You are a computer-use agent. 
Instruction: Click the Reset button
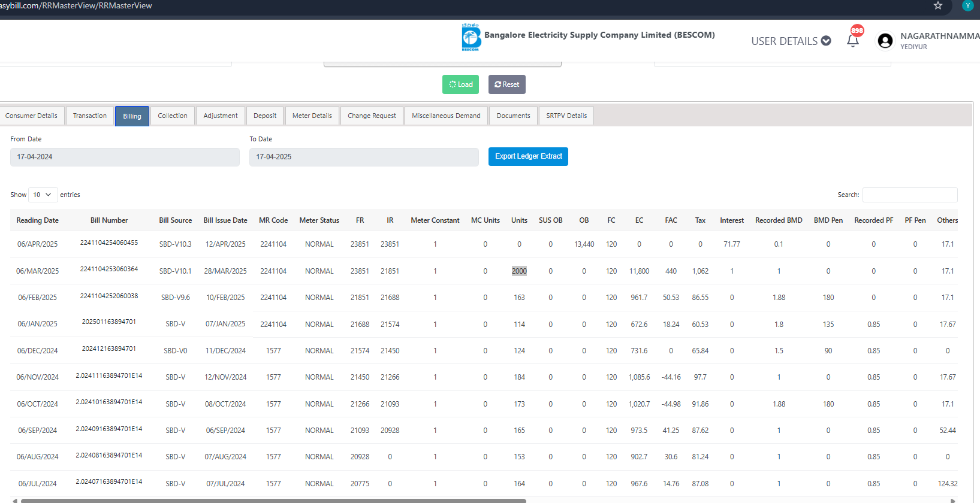point(507,84)
